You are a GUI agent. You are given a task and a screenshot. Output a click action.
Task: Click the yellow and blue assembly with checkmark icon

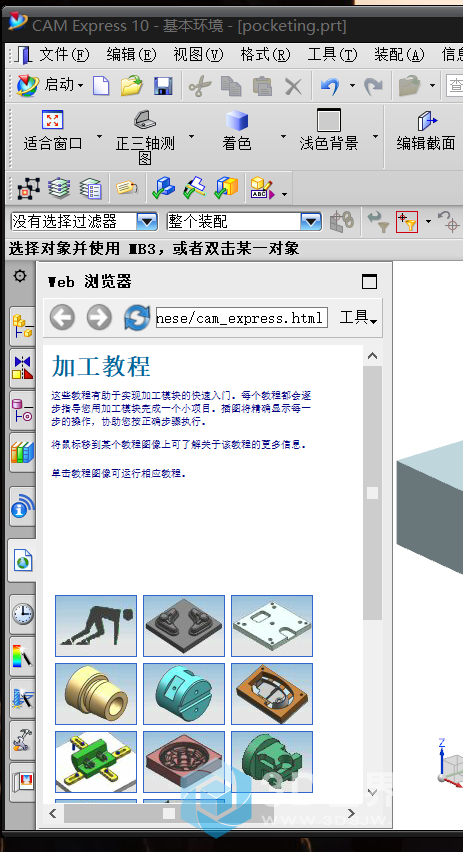click(x=226, y=189)
